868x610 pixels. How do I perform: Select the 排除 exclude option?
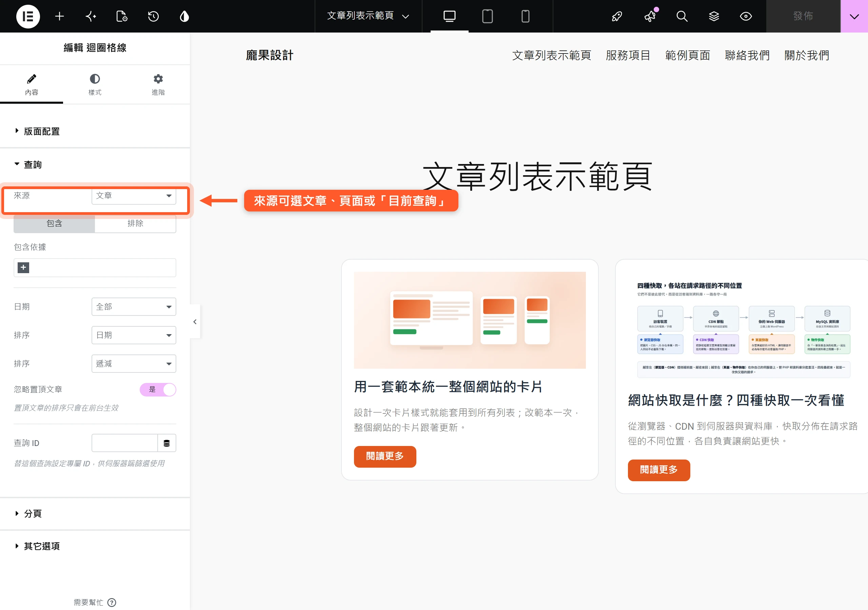(135, 224)
